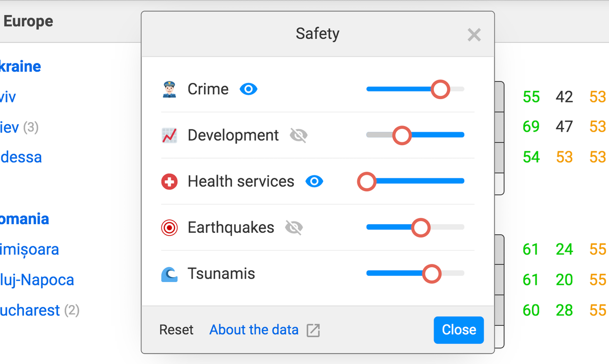Image resolution: width=609 pixels, height=364 pixels.
Task: Close the Safety dialog with the X
Action: 474,34
